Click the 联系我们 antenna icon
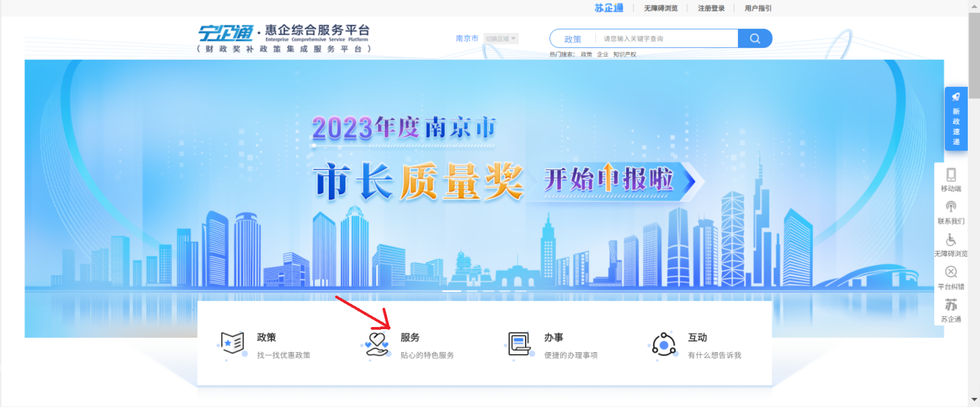 tap(951, 207)
